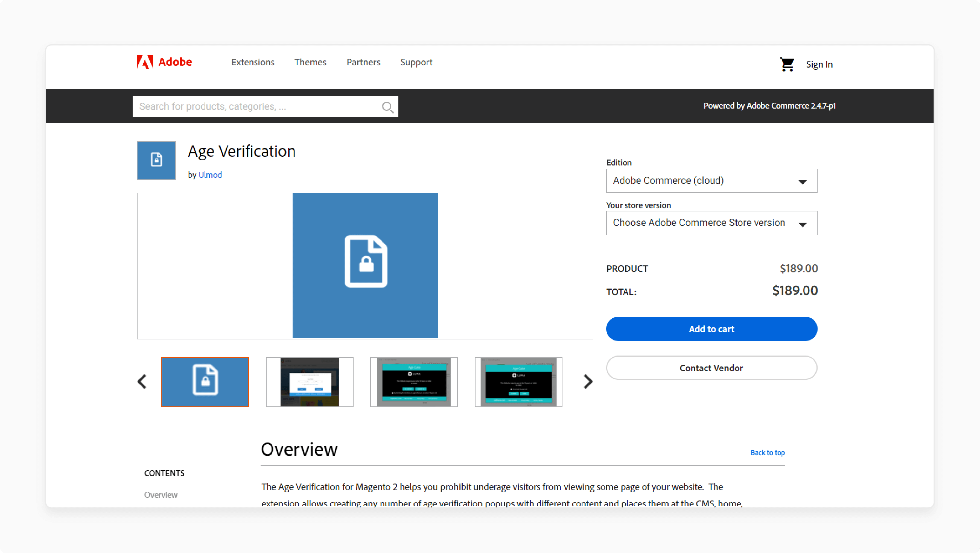The image size is (980, 553).
Task: Click the search magnifier icon
Action: point(387,107)
